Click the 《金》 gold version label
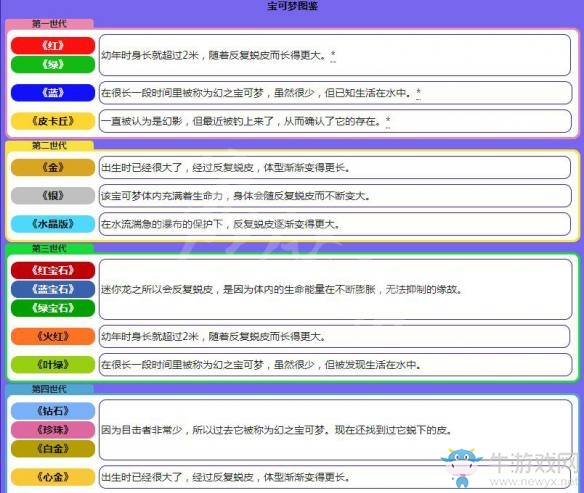This screenshot has height=493, width=584. (53, 167)
